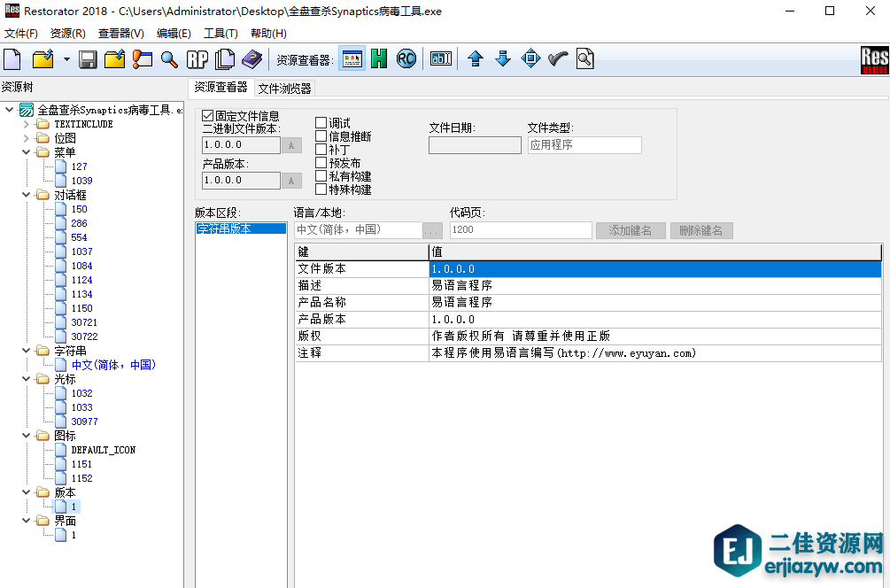Click the second yellow folder icon after save
Screen dimensions: 890x588
(114, 59)
